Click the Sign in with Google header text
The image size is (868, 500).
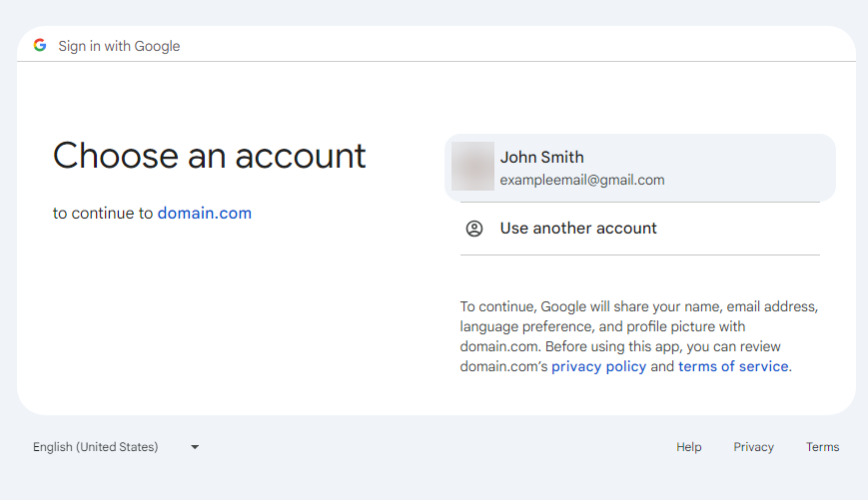click(119, 46)
